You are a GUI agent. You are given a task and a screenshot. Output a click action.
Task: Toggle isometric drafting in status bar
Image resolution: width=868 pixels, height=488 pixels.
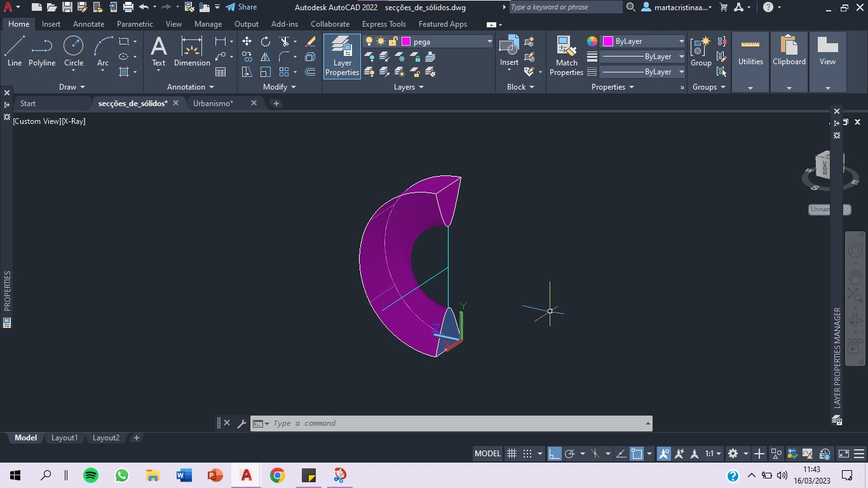tap(595, 454)
